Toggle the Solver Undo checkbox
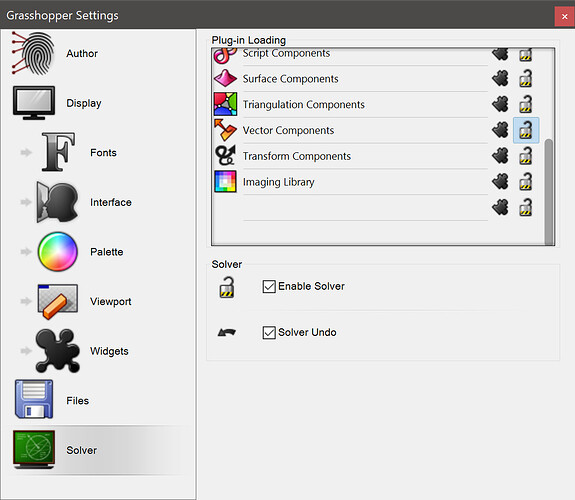This screenshot has height=500, width=575. [x=269, y=333]
